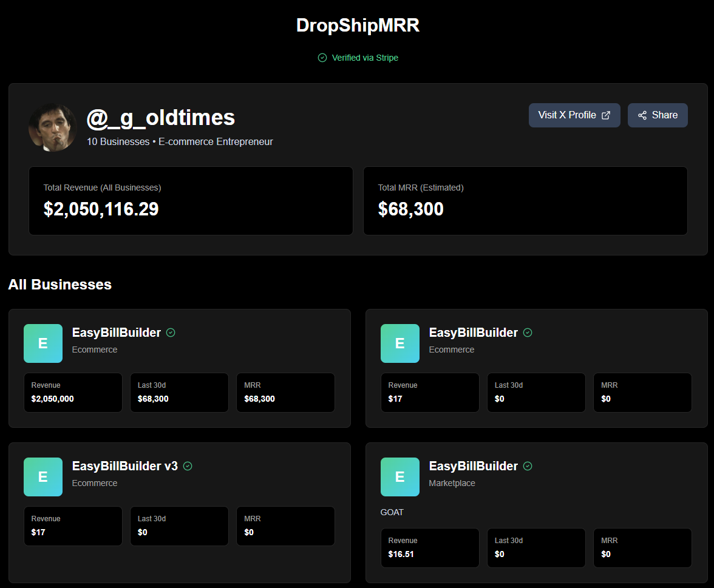Screen dimensions: 714x588
Task: Click the external link icon on Visit X Profile
Action: point(606,115)
